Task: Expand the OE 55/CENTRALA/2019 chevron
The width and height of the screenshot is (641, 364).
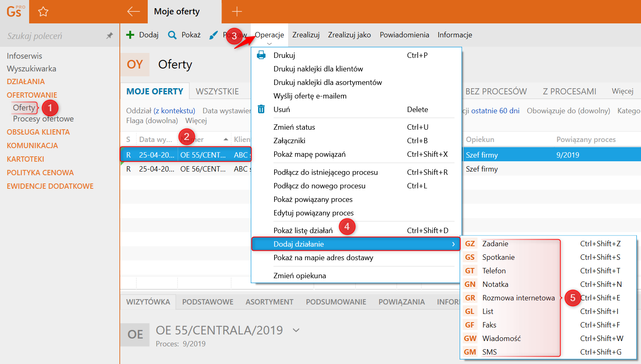Action: tap(296, 330)
